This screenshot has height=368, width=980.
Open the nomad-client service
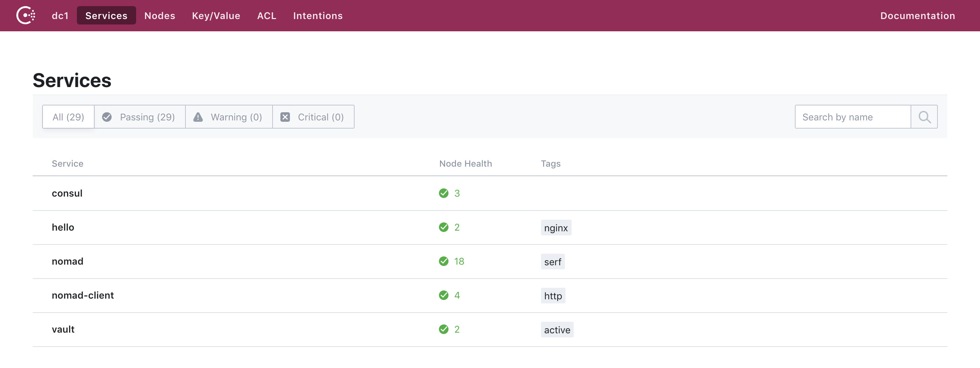83,296
